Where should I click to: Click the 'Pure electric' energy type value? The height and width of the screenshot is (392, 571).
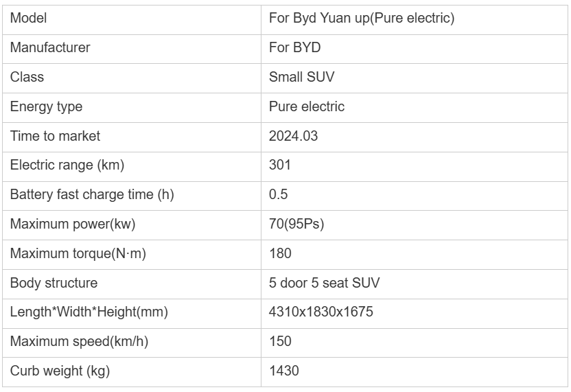coord(307,107)
